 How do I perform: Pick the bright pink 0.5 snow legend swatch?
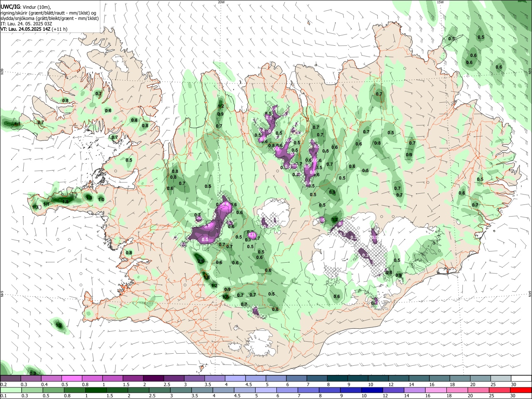pos(71,378)
